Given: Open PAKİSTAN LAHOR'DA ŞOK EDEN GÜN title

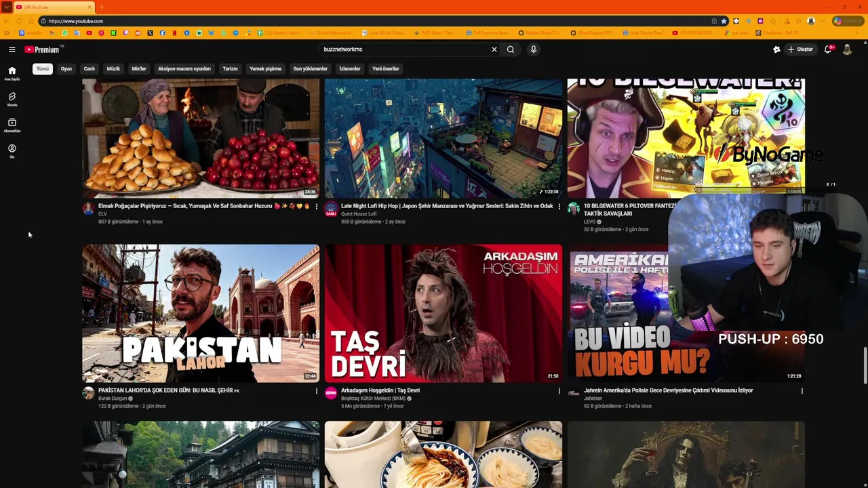Looking at the screenshot, I should [x=169, y=390].
